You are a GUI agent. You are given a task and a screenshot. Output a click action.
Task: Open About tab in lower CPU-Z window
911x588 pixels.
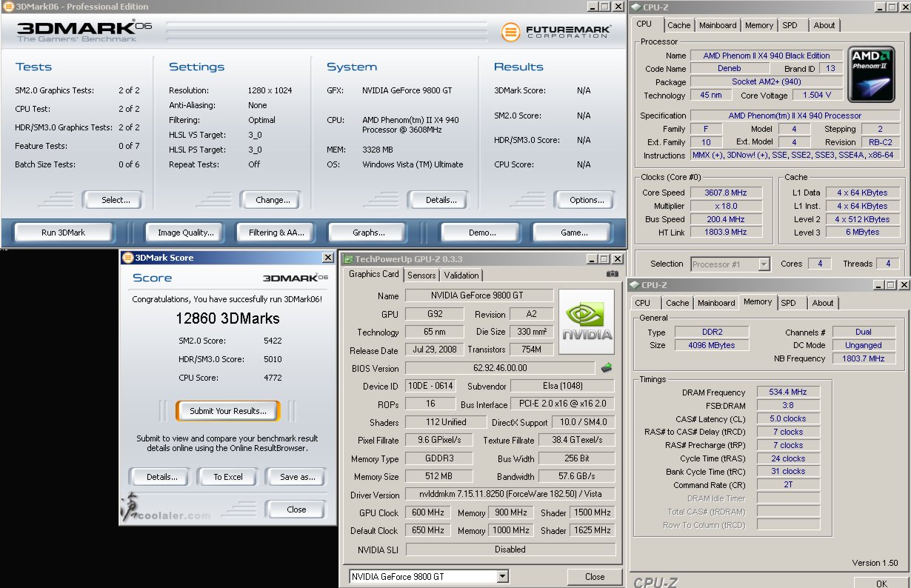[823, 303]
